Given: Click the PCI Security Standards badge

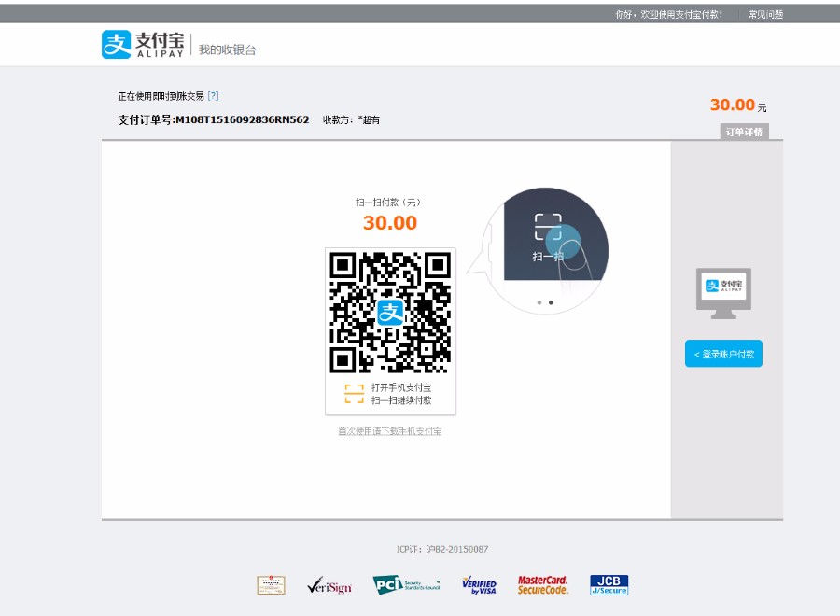Looking at the screenshot, I should pos(407,585).
